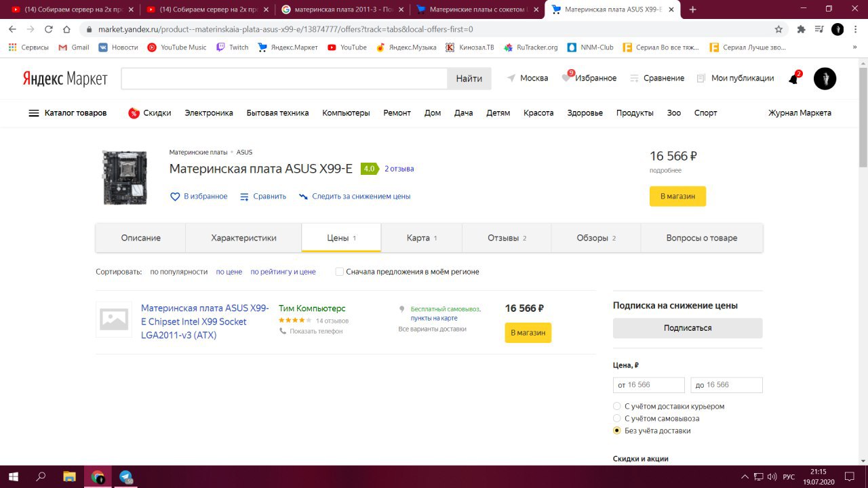The height and width of the screenshot is (488, 868).
Task: Open ASUS X99-E product thumbnail
Action: click(x=125, y=178)
